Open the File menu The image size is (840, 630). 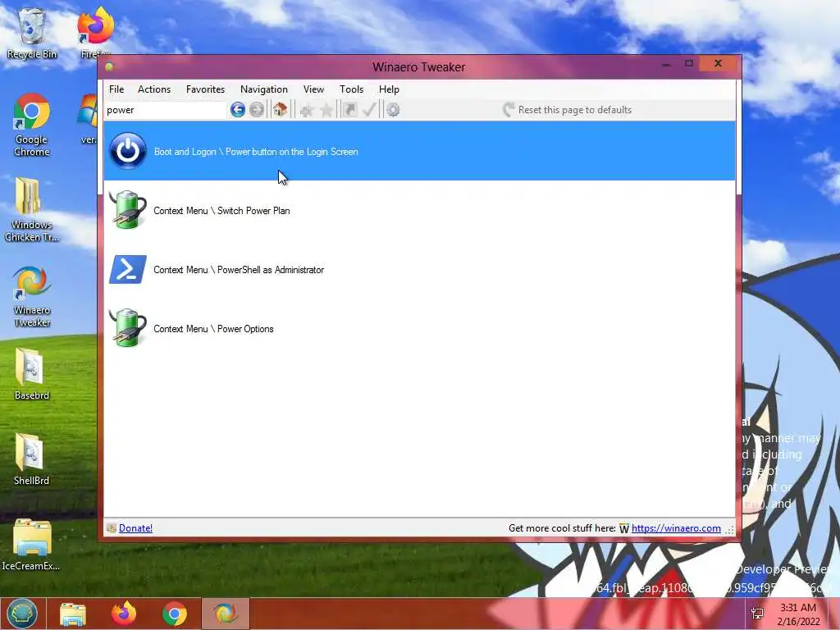[x=116, y=89]
